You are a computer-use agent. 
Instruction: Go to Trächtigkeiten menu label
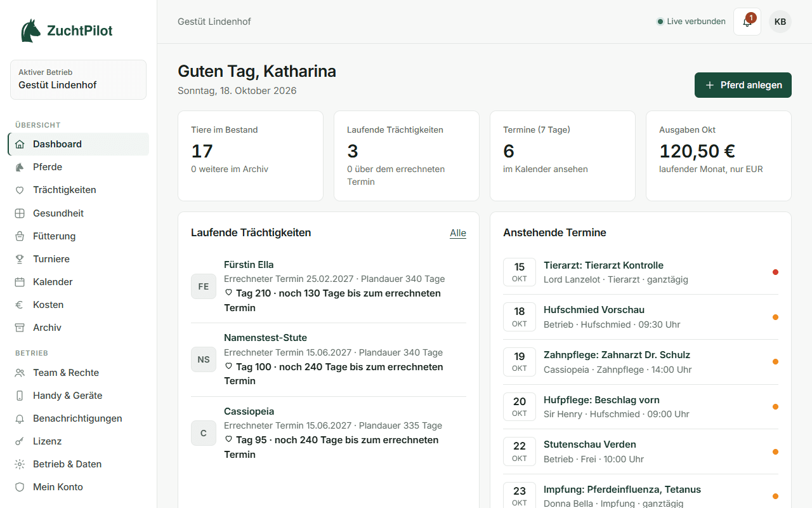[65, 190]
